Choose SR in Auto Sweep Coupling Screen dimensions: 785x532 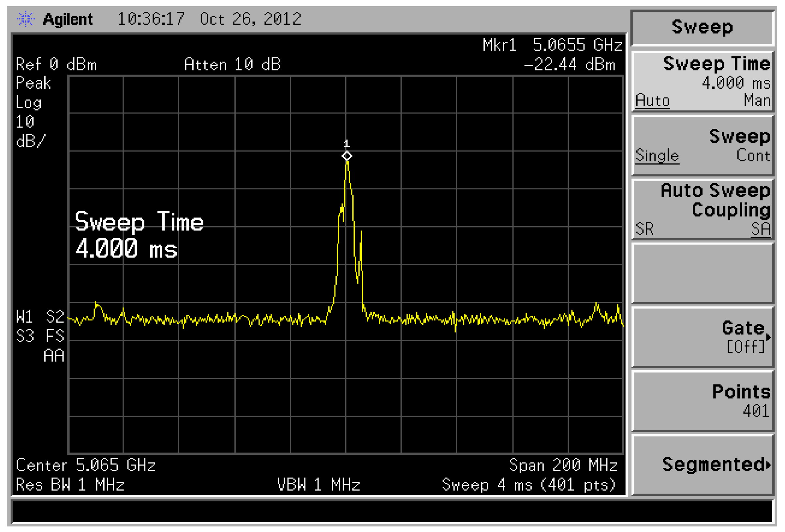pos(644,229)
